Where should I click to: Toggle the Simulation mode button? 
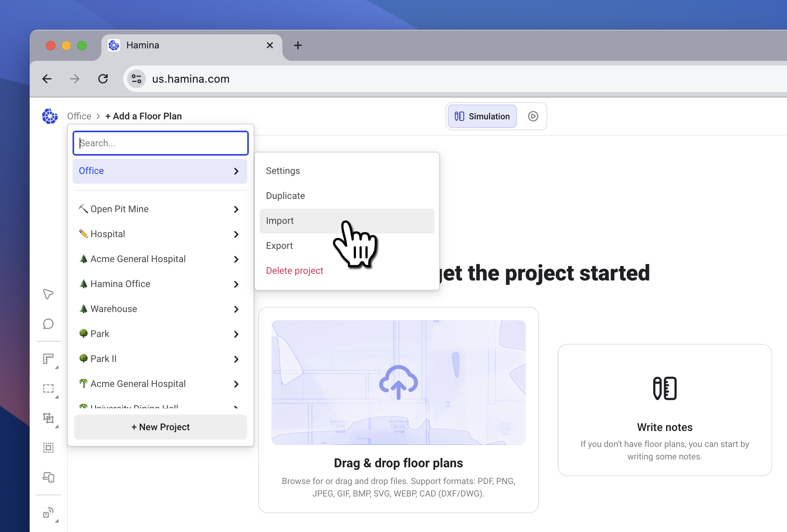(482, 116)
